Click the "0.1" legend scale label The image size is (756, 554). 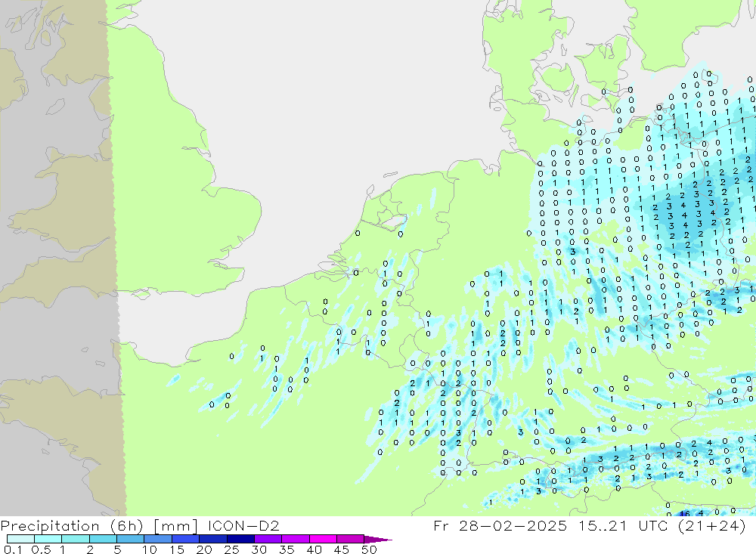pos(13,549)
